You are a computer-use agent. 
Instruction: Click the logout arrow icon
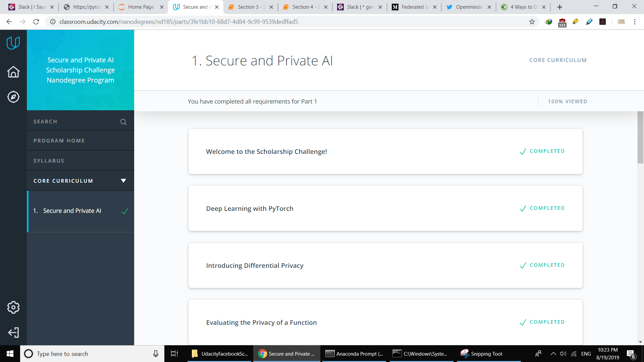click(13, 333)
